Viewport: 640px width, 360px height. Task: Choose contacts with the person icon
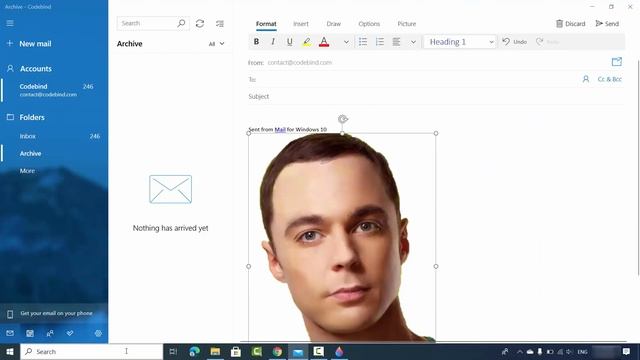(586, 79)
